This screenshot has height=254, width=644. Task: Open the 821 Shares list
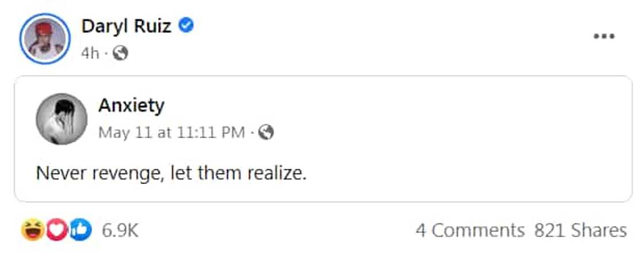point(580,230)
